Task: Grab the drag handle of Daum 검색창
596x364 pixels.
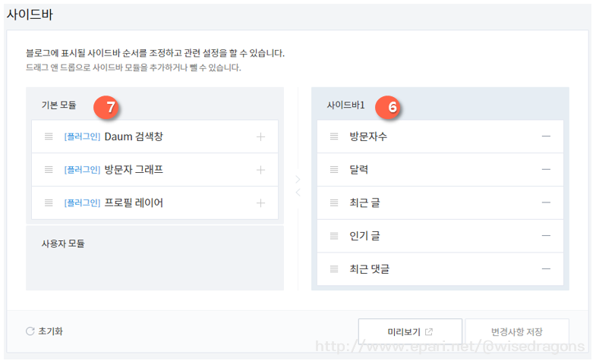Action: point(49,136)
